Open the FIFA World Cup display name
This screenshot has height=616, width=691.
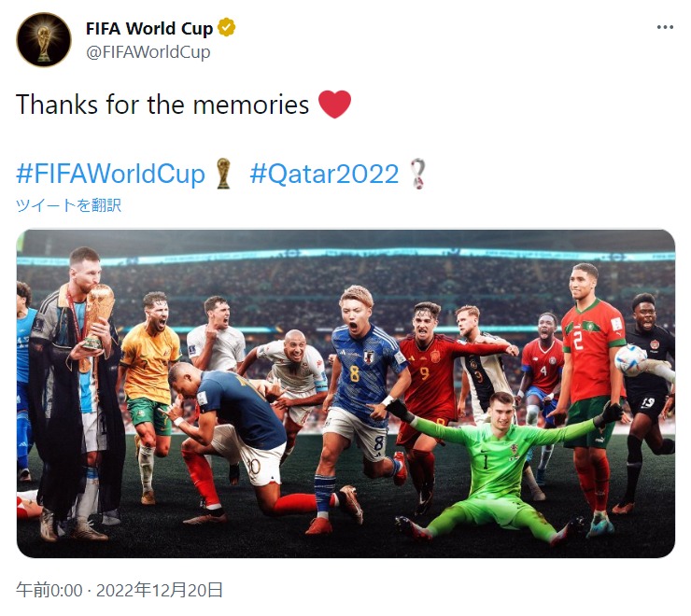coord(149,28)
